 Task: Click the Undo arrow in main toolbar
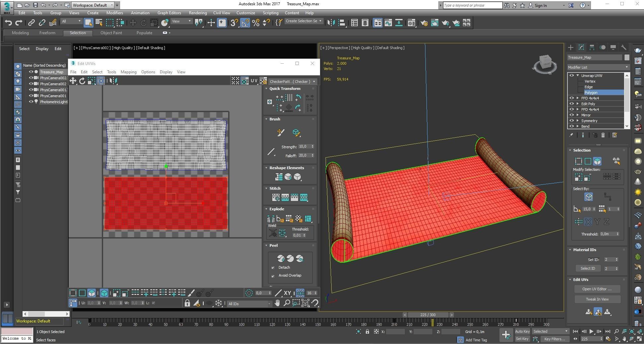(8, 23)
